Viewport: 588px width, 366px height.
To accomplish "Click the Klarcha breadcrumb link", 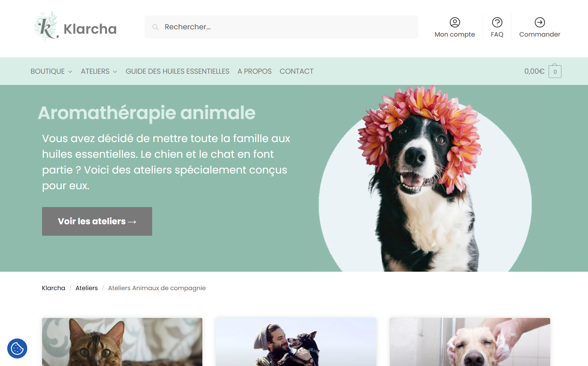I will coord(54,288).
